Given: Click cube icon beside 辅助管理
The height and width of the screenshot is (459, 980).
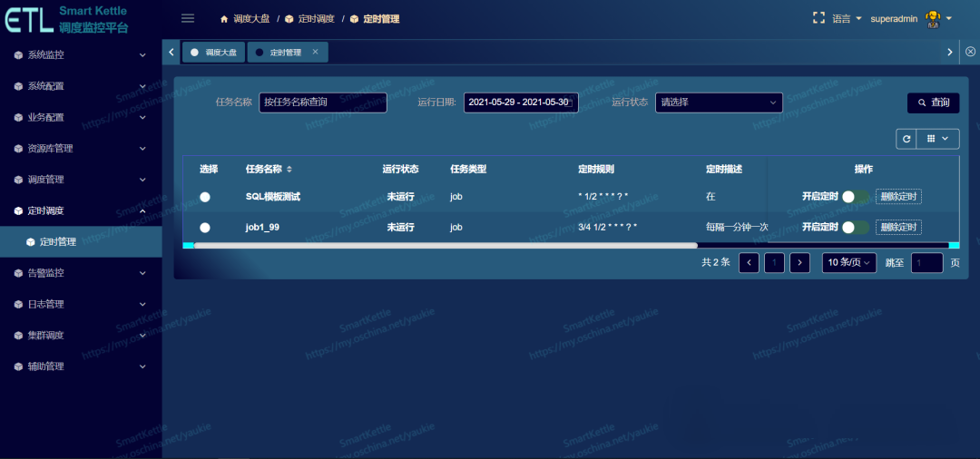Looking at the screenshot, I should 18,366.
